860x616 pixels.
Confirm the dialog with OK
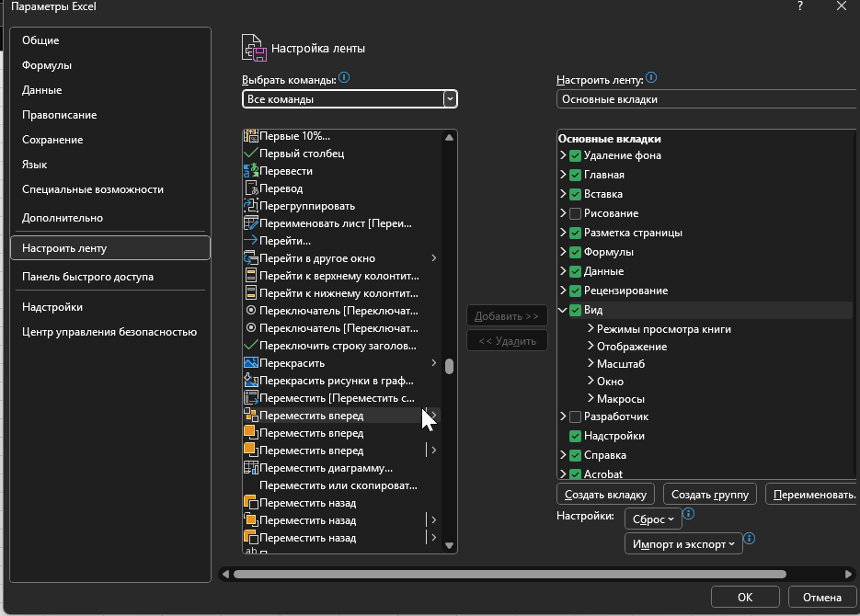click(x=745, y=597)
